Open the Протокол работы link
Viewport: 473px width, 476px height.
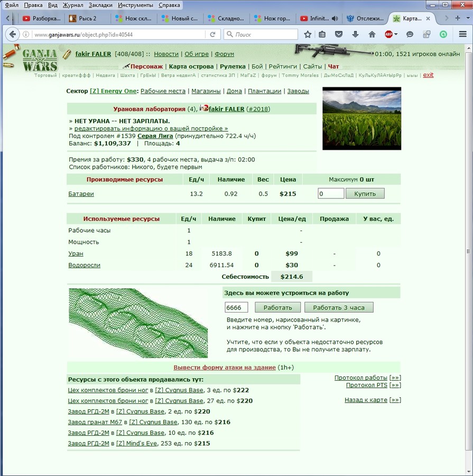[360, 378]
